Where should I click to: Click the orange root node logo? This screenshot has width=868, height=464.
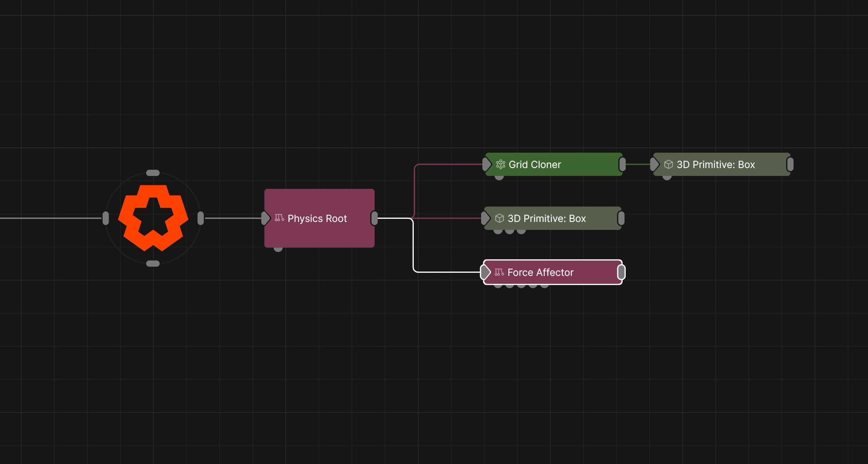(153, 218)
